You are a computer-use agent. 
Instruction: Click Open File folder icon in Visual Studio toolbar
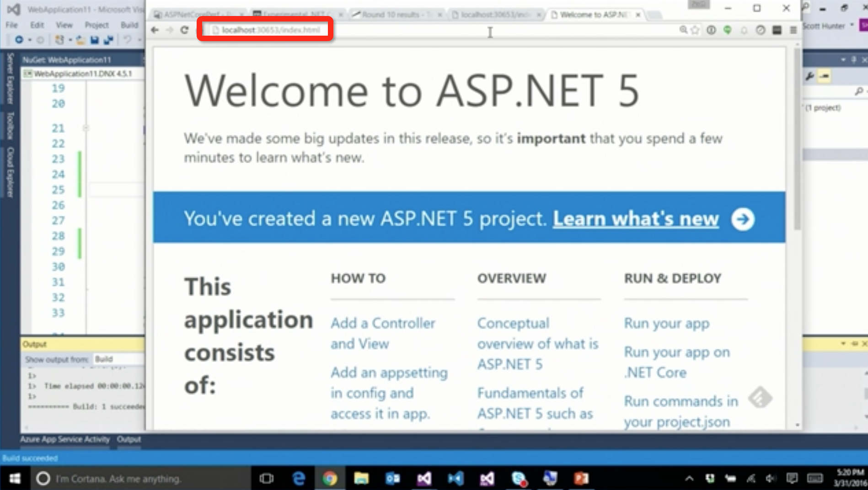point(80,40)
